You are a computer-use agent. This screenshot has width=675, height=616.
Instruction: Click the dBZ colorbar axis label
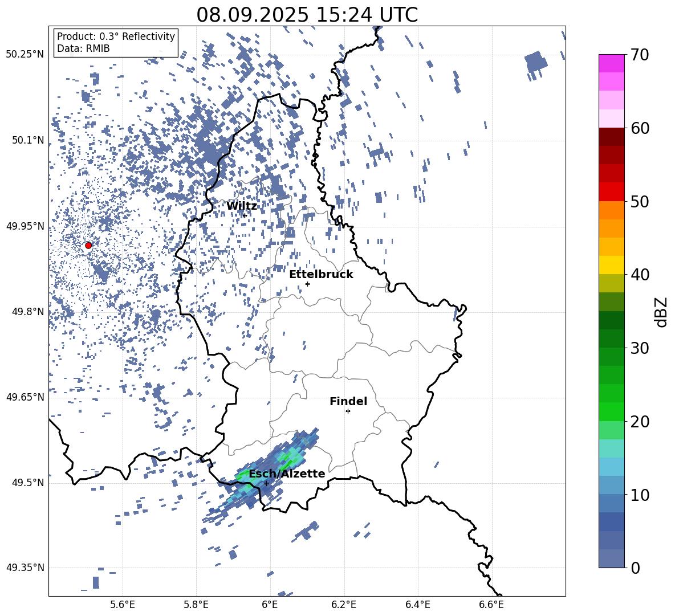[x=661, y=312]
